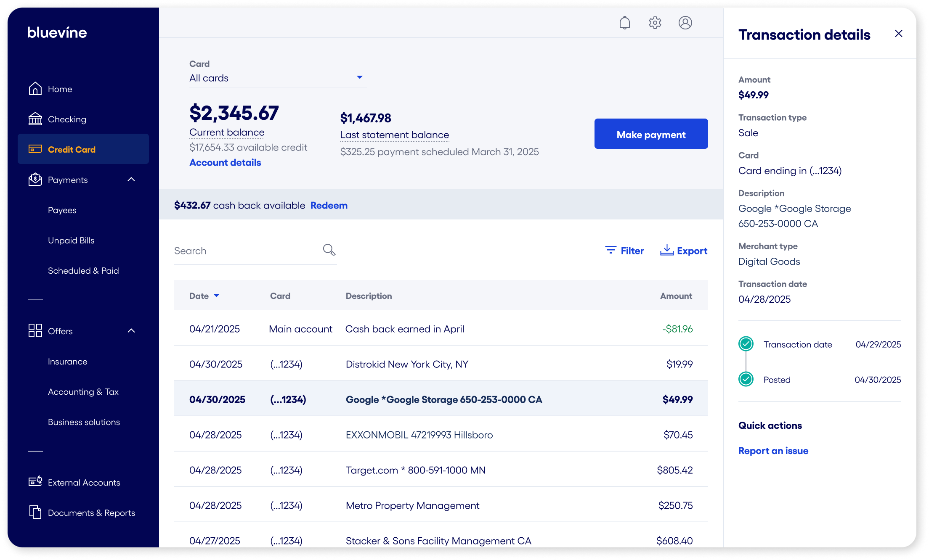Click the Checking bank icon
929x560 pixels.
[35, 119]
